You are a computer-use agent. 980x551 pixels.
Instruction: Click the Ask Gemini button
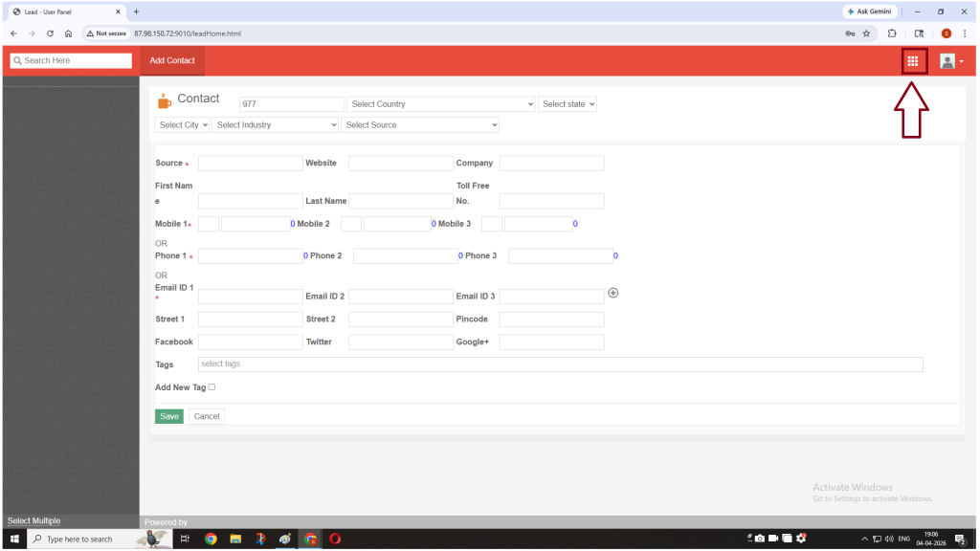pyautogui.click(x=869, y=11)
